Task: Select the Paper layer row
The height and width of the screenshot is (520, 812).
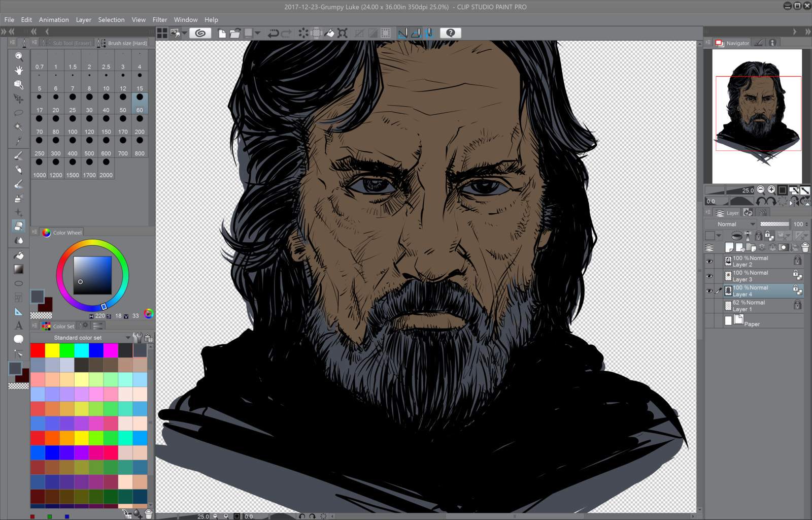Action: point(754,320)
